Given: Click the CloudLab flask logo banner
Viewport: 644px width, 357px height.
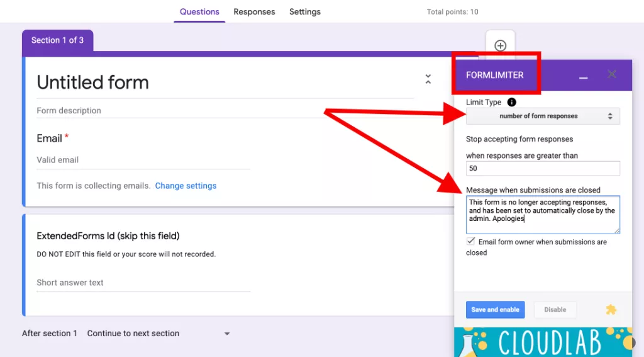Looking at the screenshot, I should pyautogui.click(x=543, y=342).
